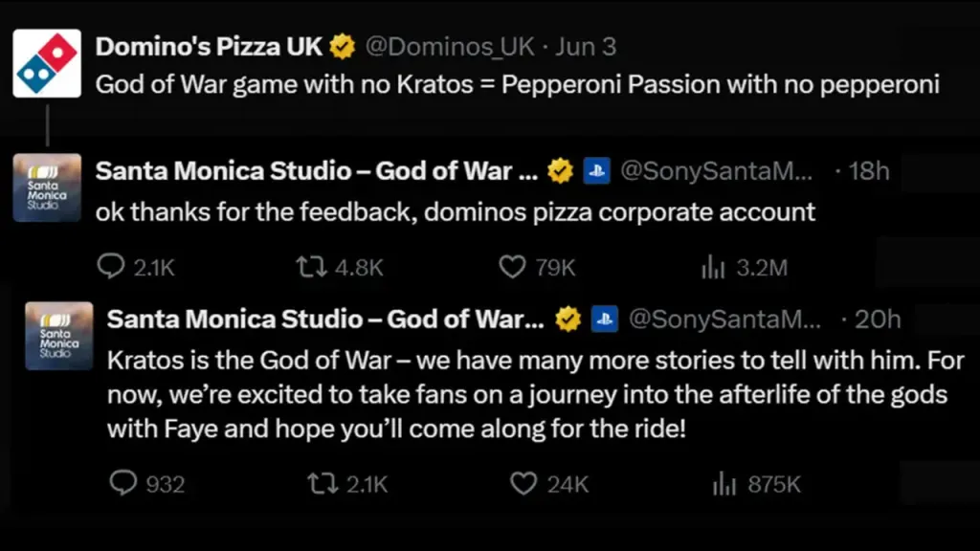View analytics showing 875K views
The image size is (980, 551).
click(x=724, y=484)
